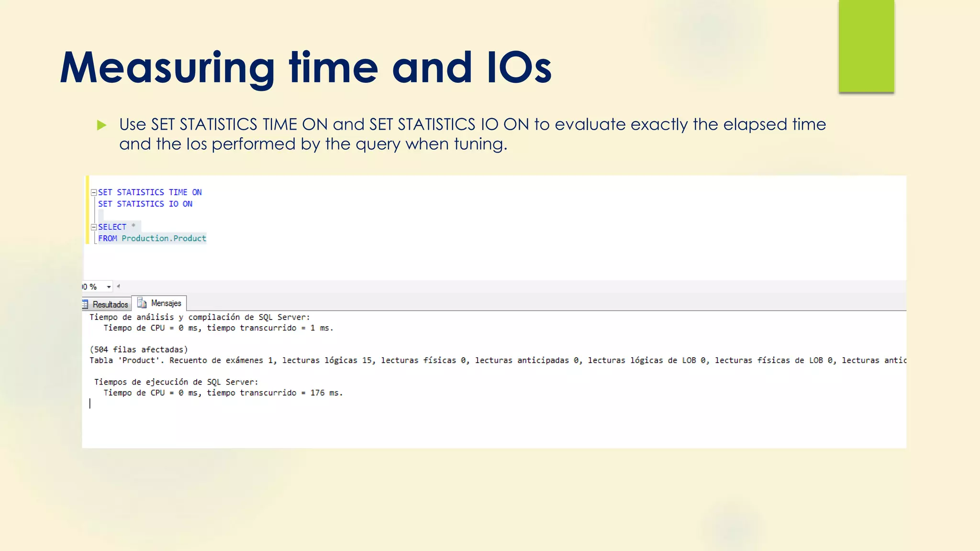
Task: Click the SET STATISTICS IO ON line
Action: (145, 204)
